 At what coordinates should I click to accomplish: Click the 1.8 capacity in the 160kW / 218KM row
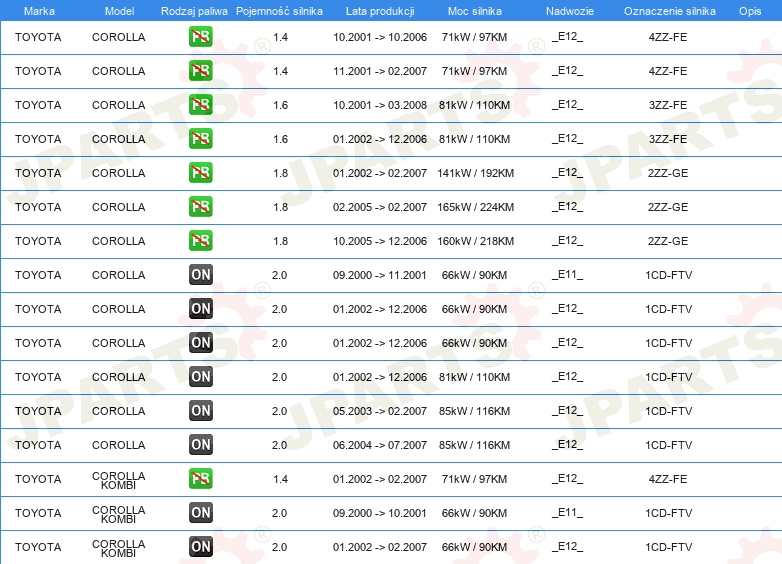(280, 241)
